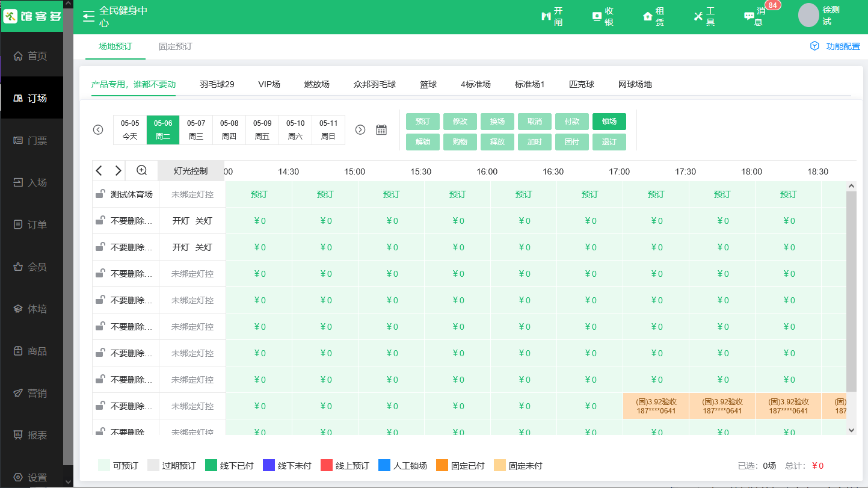The width and height of the screenshot is (868, 488).
Task: Click the 换场 action button
Action: coord(497,122)
